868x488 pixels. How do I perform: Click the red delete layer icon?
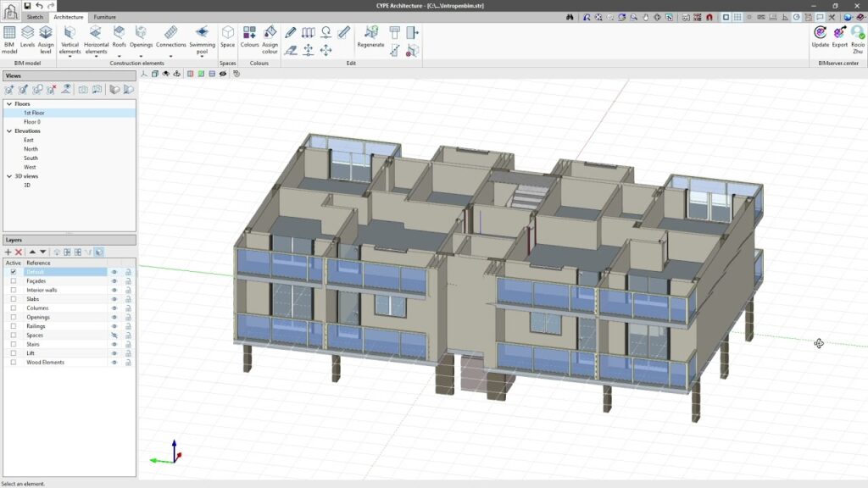[x=19, y=252]
